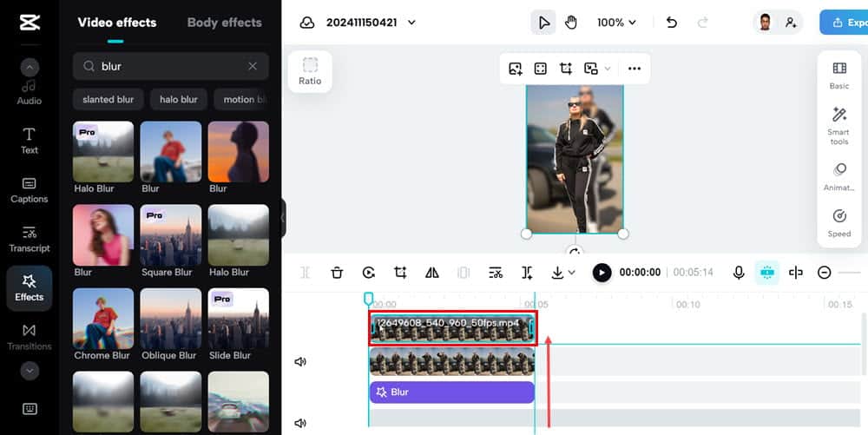Viewport: 868px width, 435px height.
Task: Mirror the clip with flip icon
Action: 431,273
